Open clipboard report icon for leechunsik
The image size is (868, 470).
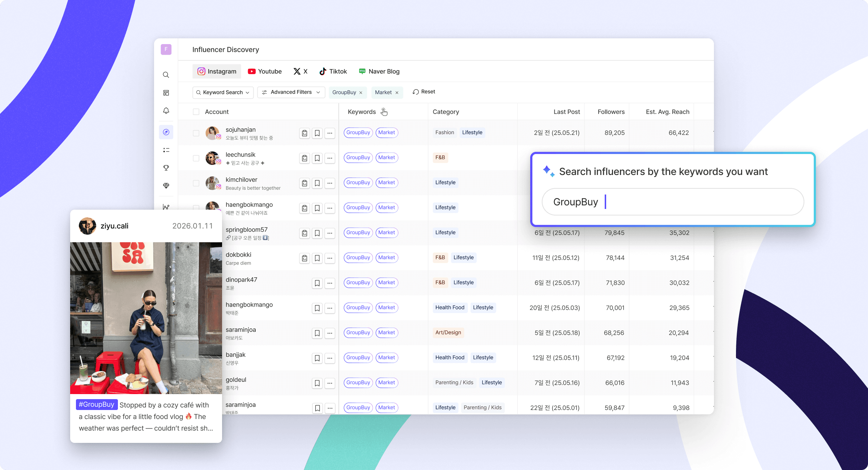coord(305,158)
